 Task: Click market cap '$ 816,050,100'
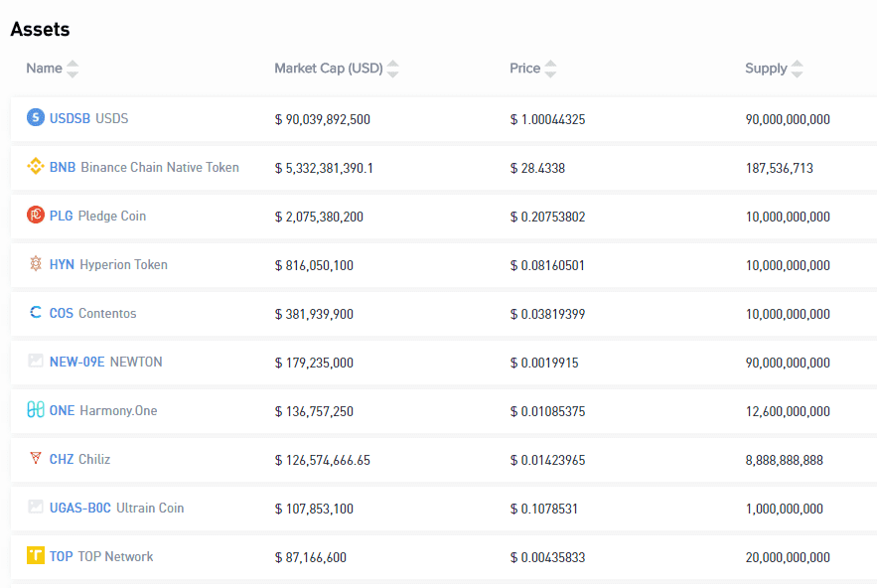[314, 265]
